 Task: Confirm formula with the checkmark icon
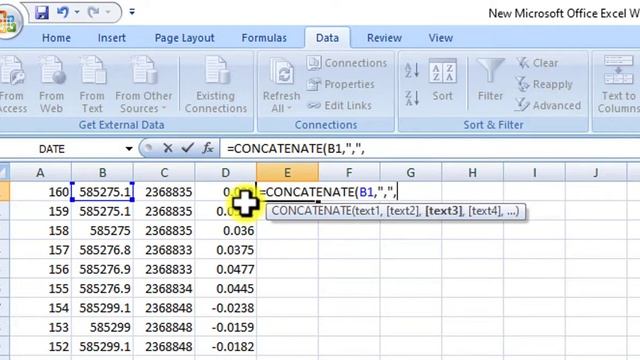point(187,148)
